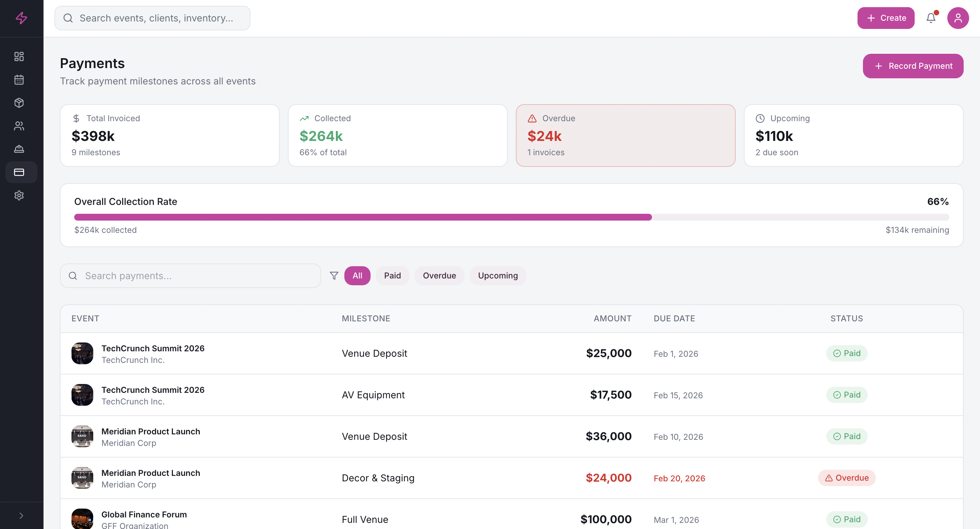Open the calendar icon in the sidebar
Screen dimensions: 980x529
[19, 80]
